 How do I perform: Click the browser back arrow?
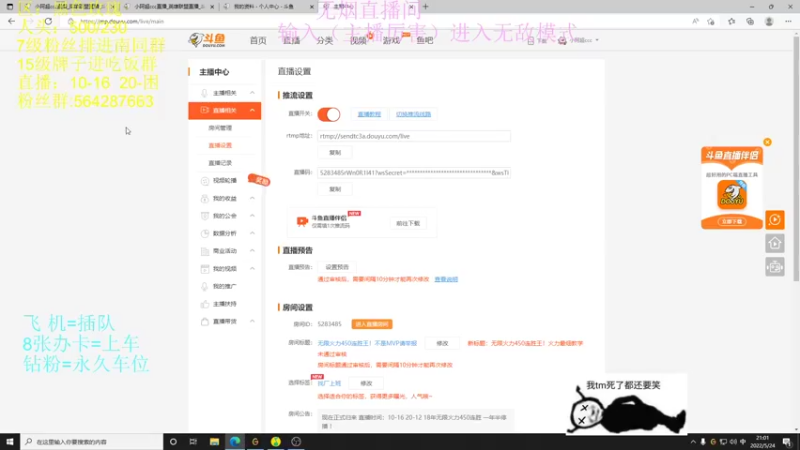11,21
